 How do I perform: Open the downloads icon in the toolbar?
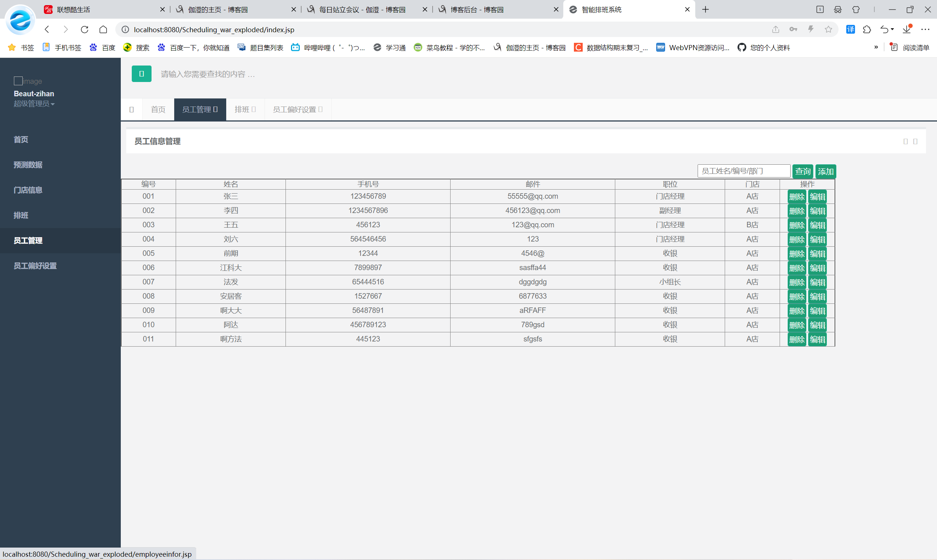(906, 29)
